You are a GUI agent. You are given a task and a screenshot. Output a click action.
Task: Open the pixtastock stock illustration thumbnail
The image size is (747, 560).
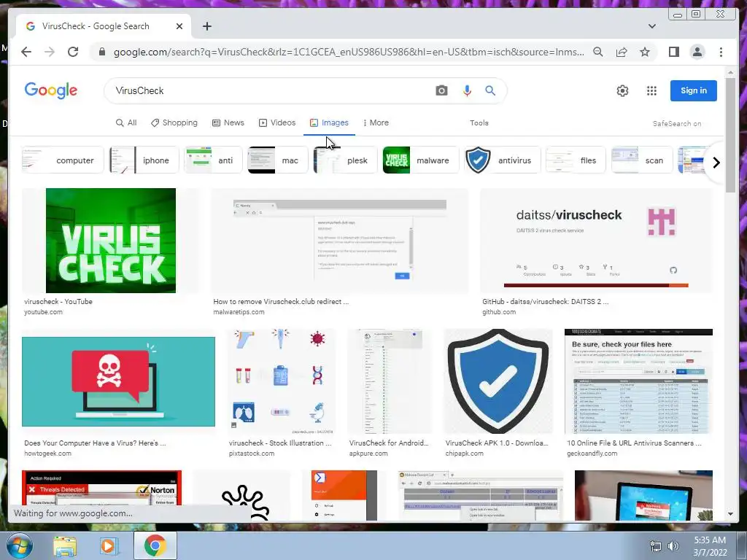[281, 381]
